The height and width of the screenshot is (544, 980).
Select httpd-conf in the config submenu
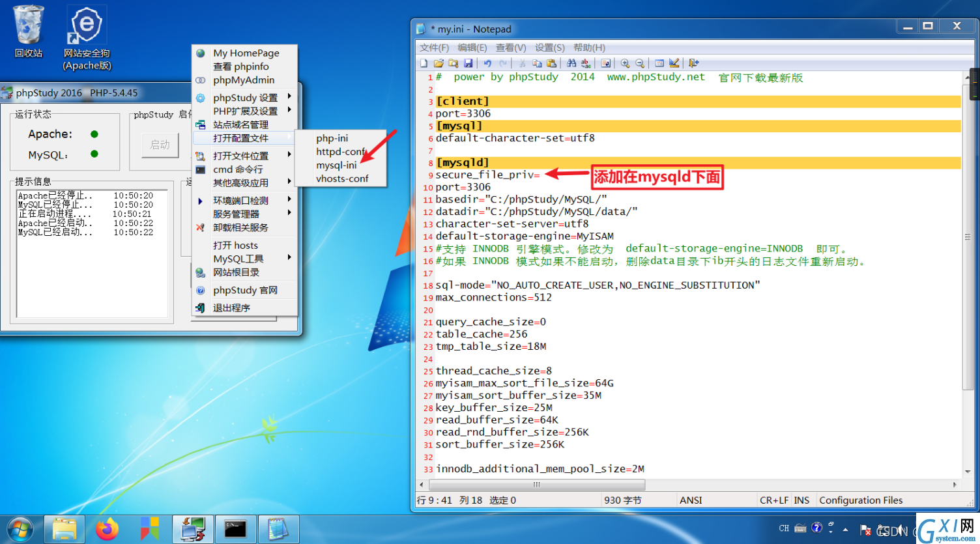341,152
